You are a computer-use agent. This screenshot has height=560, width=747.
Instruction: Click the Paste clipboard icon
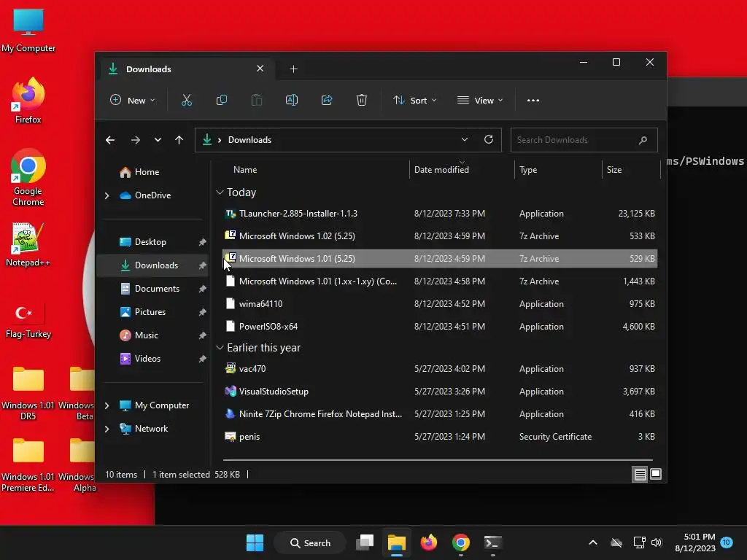coord(257,101)
